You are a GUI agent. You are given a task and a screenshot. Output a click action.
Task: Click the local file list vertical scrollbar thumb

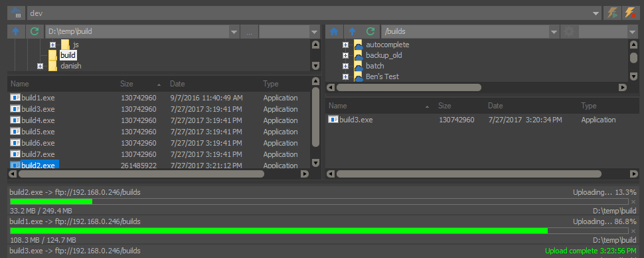[316, 117]
